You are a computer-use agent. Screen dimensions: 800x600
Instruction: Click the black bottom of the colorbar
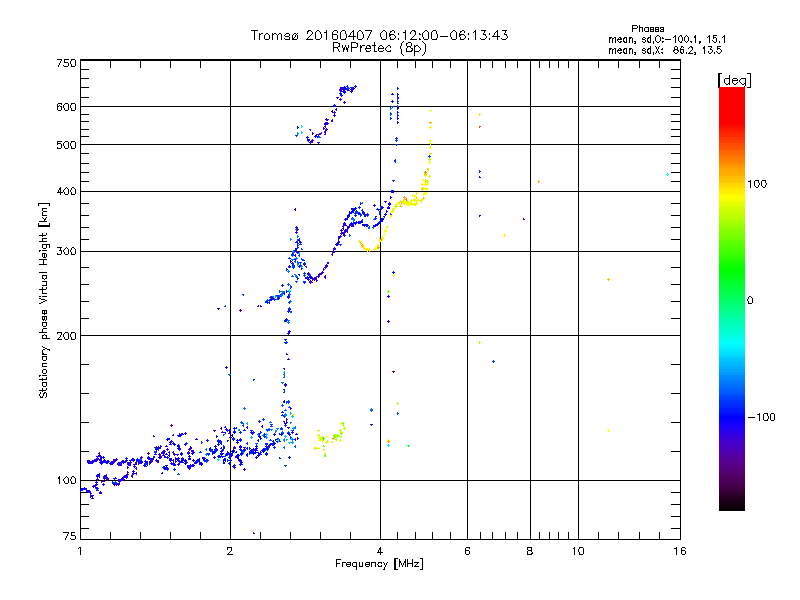[x=732, y=503]
